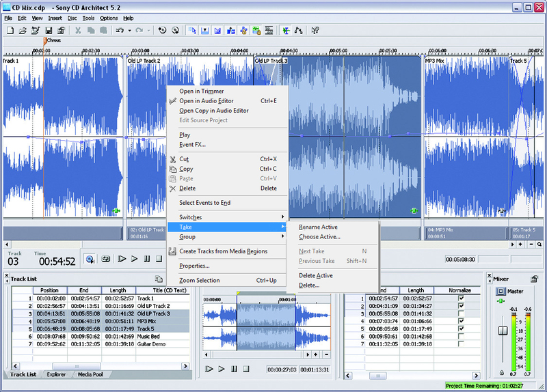Click the Cut scissors toolbar icon
This screenshot has width=547, height=392.
tap(78, 31)
